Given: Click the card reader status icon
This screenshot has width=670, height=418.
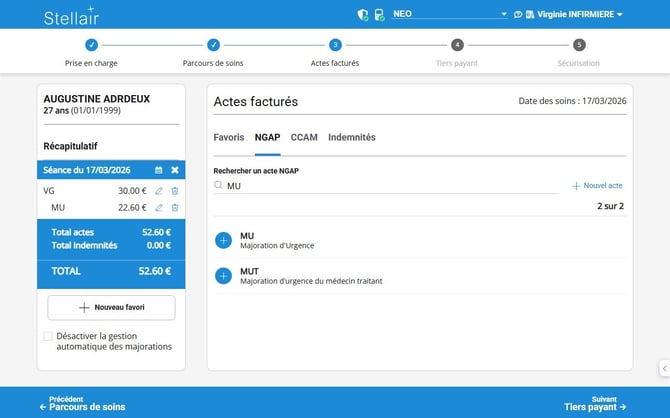Looking at the screenshot, I should point(379,15).
